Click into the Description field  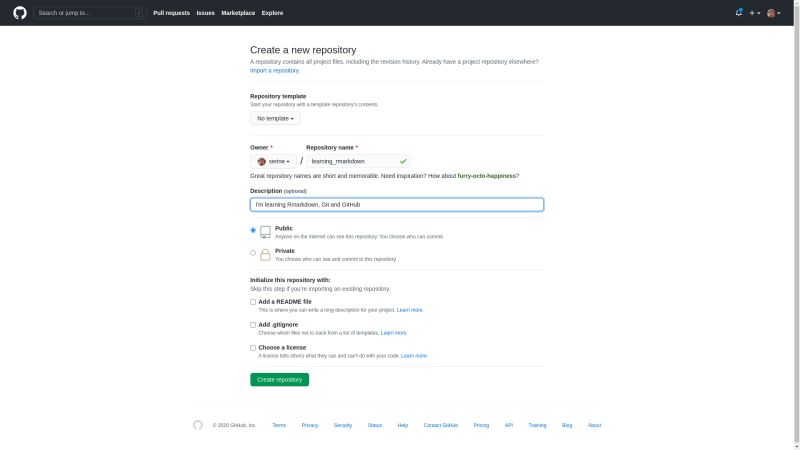click(397, 205)
